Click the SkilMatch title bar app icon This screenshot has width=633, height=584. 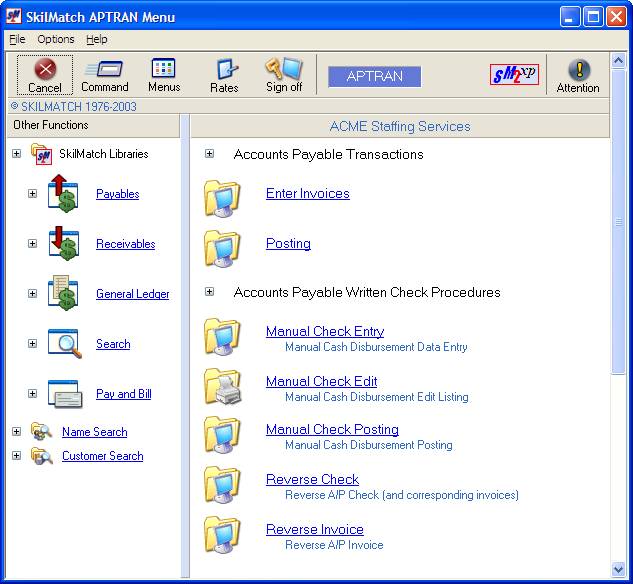14,16
